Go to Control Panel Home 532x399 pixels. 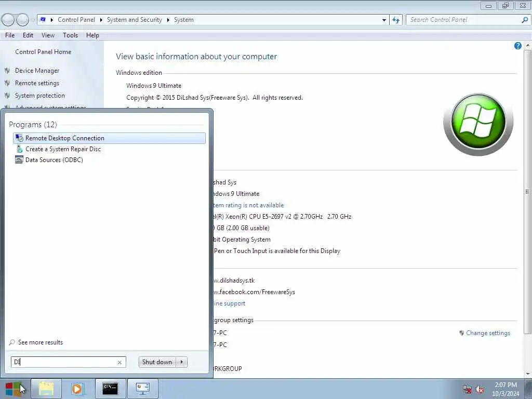click(43, 52)
